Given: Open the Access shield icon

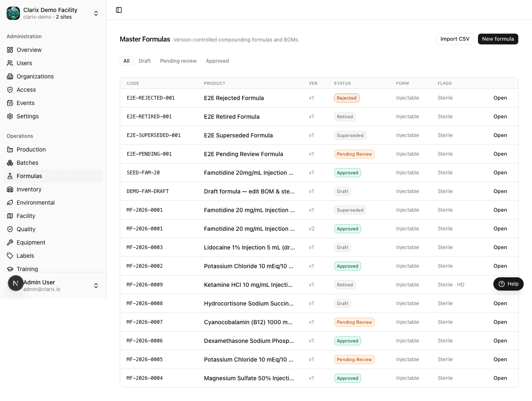Looking at the screenshot, I should pyautogui.click(x=10, y=90).
